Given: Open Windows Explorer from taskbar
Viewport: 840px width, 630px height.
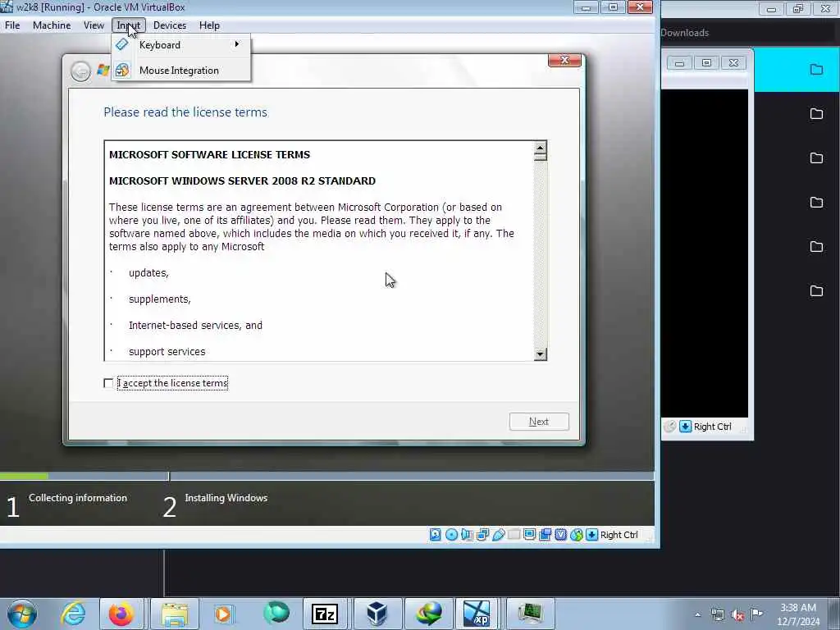Looking at the screenshot, I should click(x=175, y=614).
